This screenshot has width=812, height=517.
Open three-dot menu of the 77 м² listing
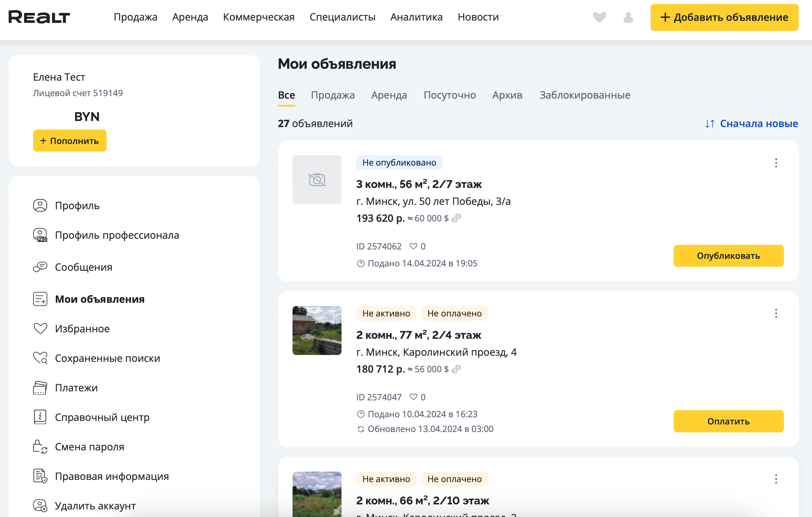[x=776, y=314]
